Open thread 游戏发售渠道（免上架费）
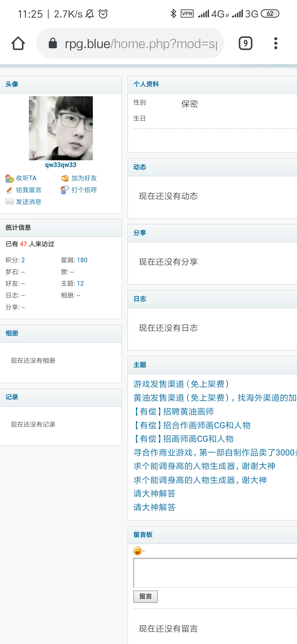This screenshot has width=297, height=644. (181, 384)
